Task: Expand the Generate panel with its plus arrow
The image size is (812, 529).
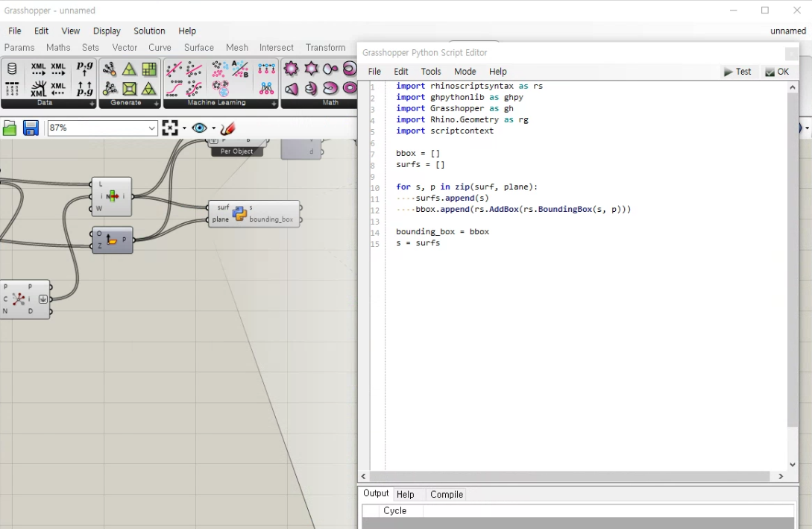Action: [x=157, y=104]
